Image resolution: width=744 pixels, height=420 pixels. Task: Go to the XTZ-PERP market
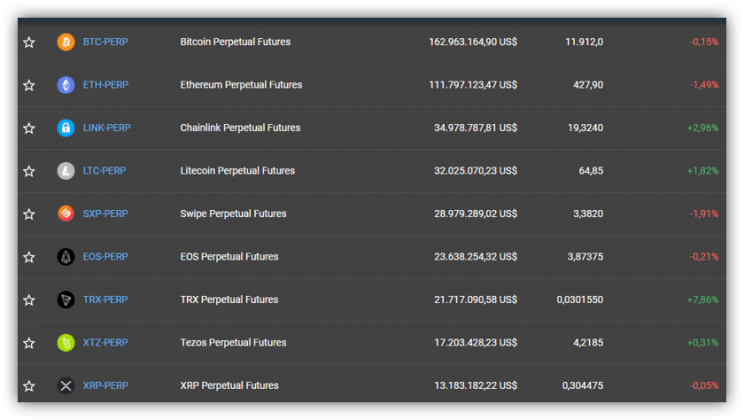click(x=105, y=343)
